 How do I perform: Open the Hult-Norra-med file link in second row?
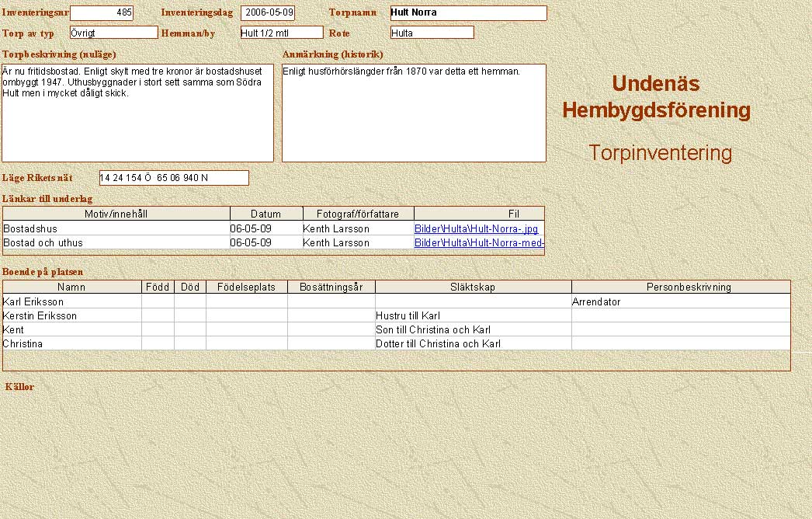tap(479, 243)
